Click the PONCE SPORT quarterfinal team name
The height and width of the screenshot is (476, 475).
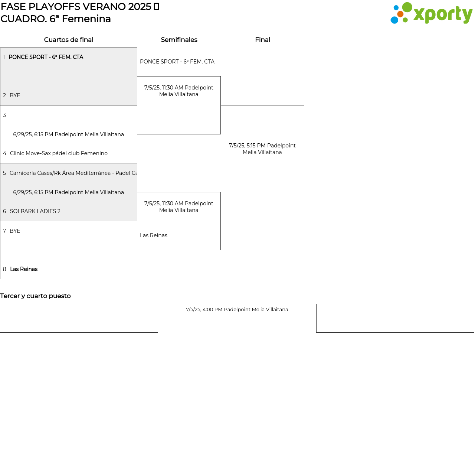[46, 57]
